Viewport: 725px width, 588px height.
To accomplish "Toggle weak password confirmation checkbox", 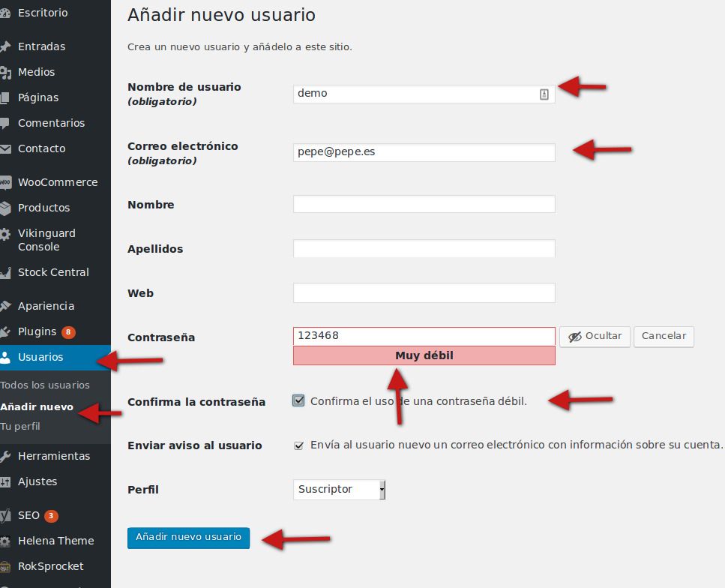I will click(x=298, y=400).
